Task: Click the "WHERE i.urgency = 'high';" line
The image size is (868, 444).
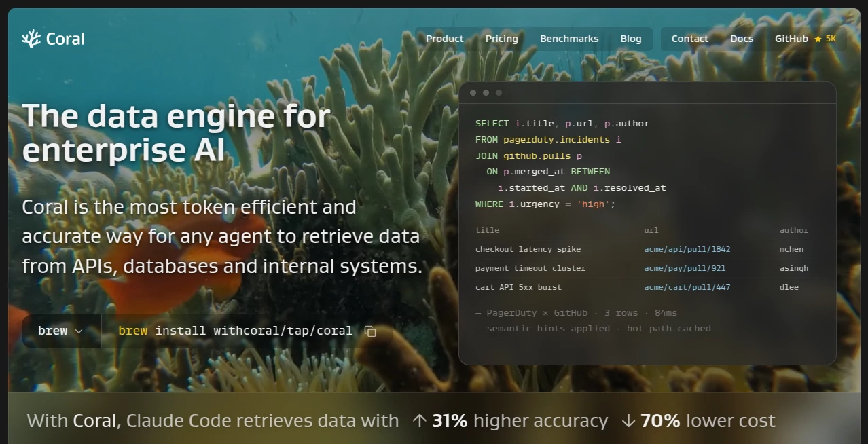Action: [x=545, y=204]
